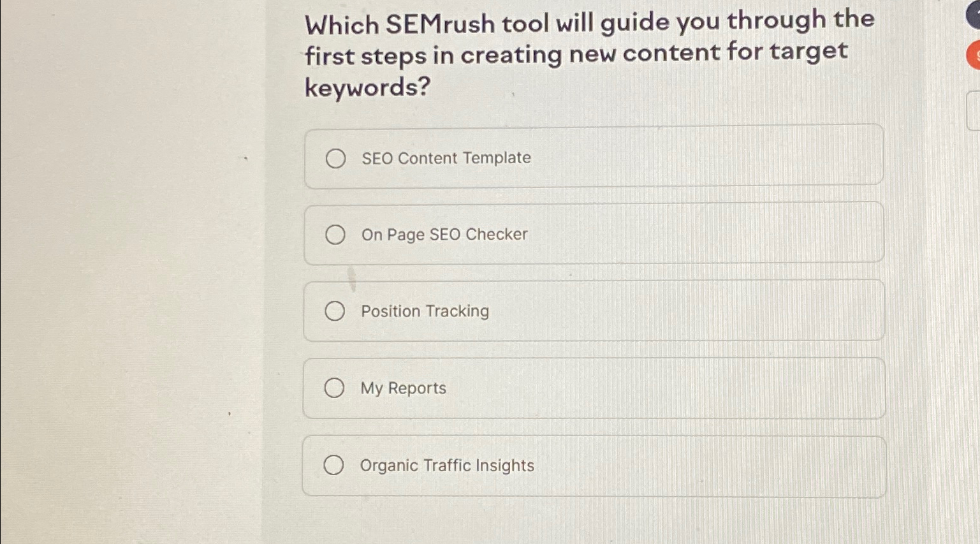Click the SEO Content Template answer card

(593, 156)
